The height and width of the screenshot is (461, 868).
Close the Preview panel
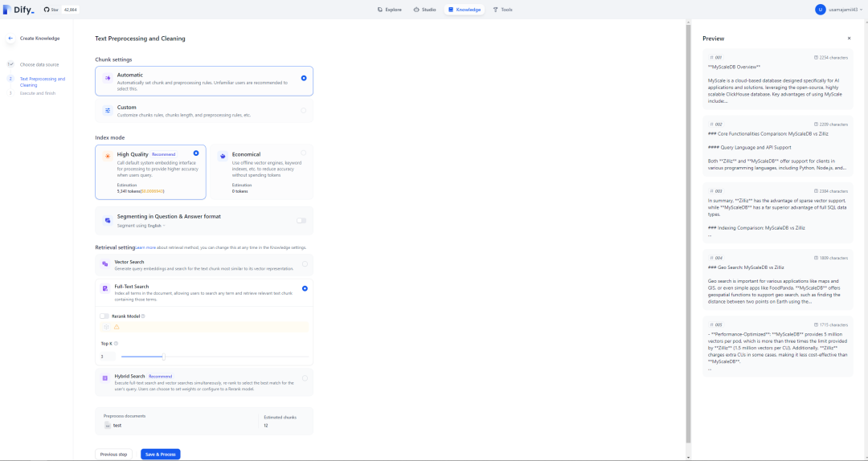click(x=849, y=39)
